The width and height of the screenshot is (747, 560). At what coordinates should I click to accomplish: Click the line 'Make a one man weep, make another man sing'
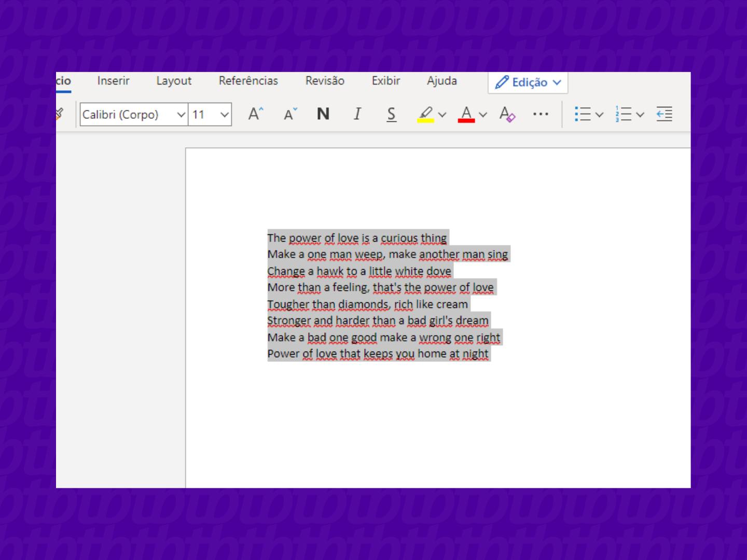tap(388, 255)
